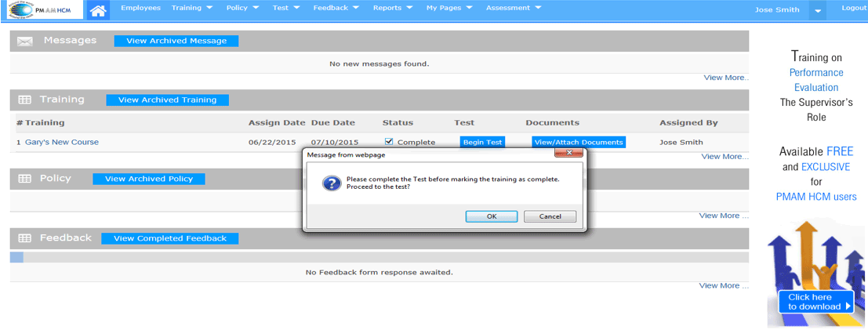
Task: Click the Due Date column header
Action: pos(333,123)
